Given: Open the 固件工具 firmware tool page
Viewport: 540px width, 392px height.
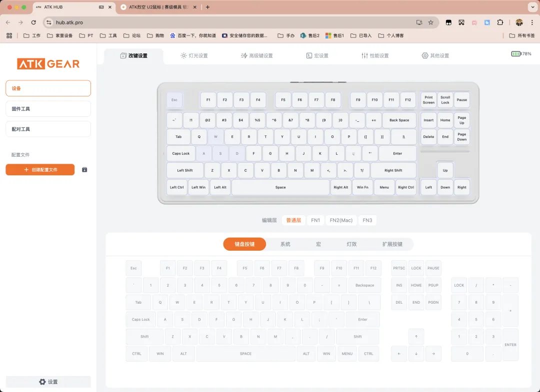Looking at the screenshot, I should coord(48,109).
